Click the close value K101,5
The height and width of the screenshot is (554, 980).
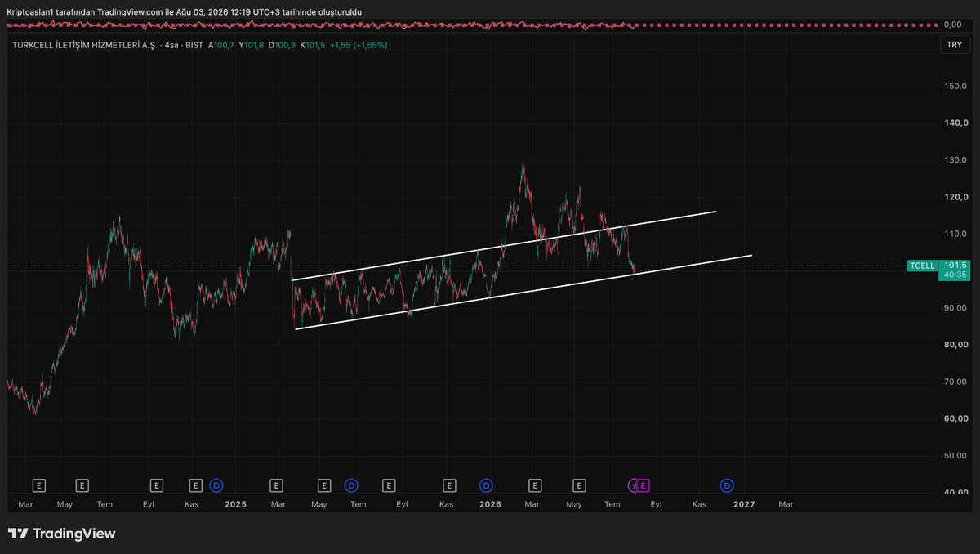click(312, 45)
